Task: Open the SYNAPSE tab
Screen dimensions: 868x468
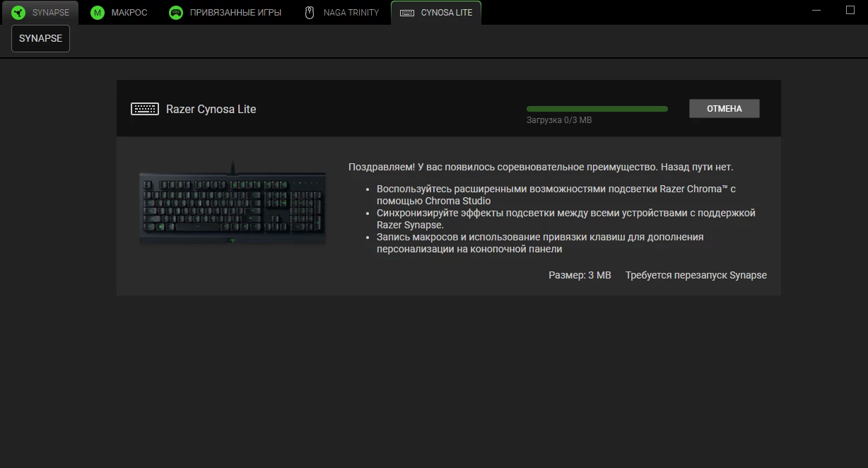Action: pyautogui.click(x=40, y=13)
